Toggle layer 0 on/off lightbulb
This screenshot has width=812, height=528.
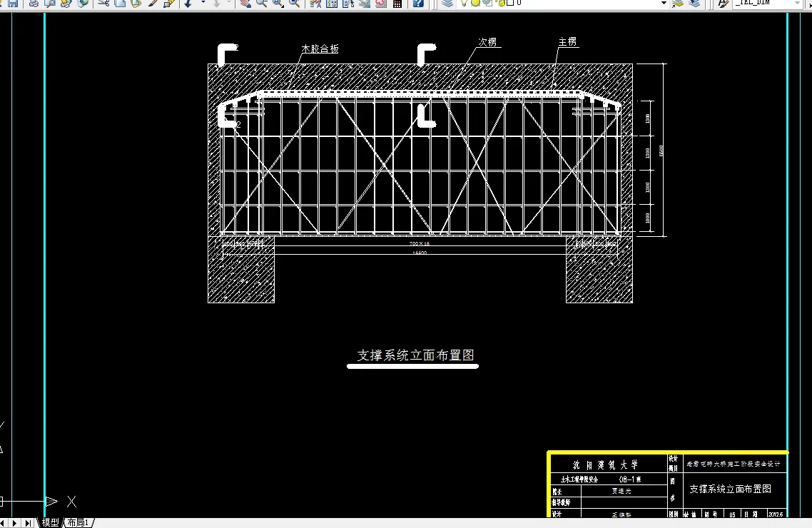464,3
